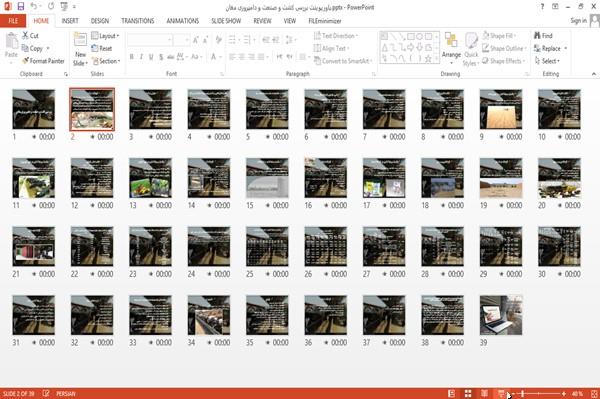Click the Slide Sorter view icon

tap(468, 393)
